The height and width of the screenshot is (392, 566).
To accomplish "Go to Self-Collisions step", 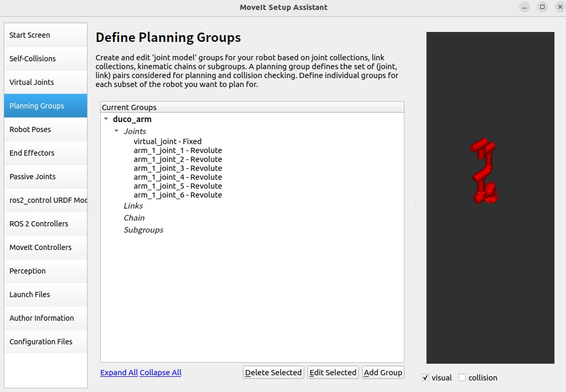I will [46, 59].
